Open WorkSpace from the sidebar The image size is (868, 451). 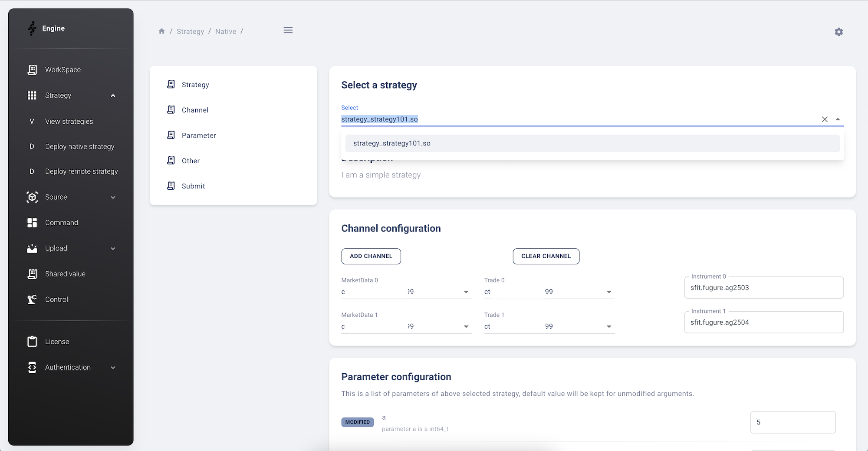[x=63, y=70]
